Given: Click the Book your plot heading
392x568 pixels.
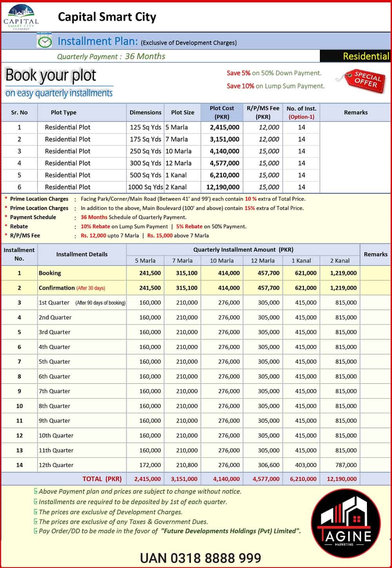Looking at the screenshot, I should click(51, 75).
